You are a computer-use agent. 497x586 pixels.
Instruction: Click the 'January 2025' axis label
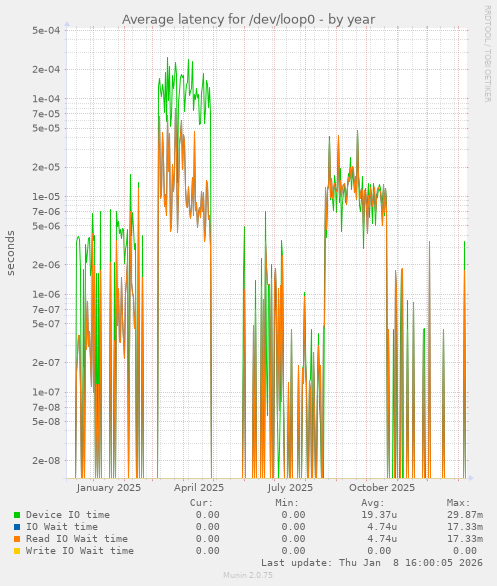pyautogui.click(x=109, y=488)
